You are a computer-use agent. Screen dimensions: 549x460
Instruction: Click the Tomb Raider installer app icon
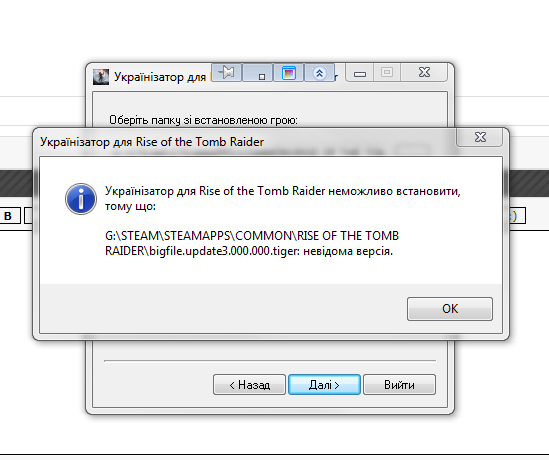[101, 77]
